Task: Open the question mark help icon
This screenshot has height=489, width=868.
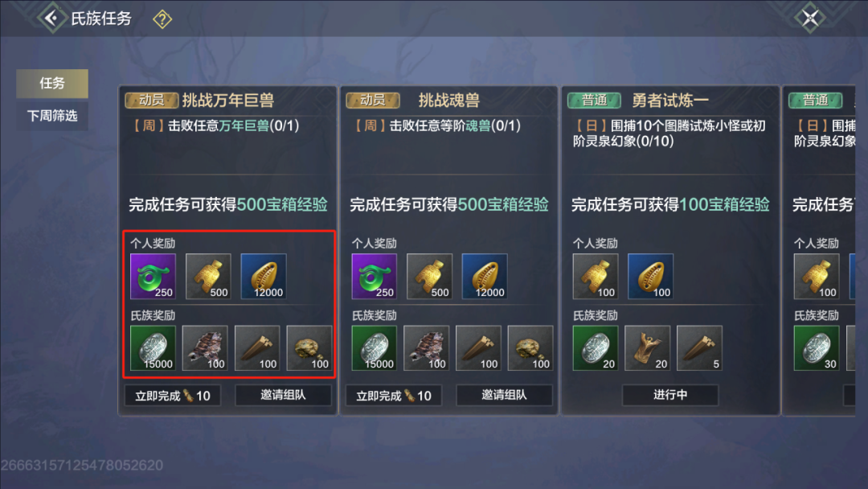Action: click(x=162, y=19)
